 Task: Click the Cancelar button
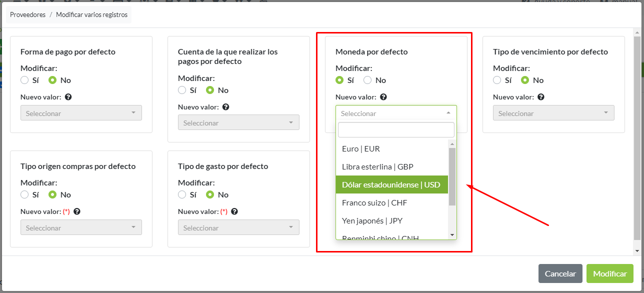(560, 273)
